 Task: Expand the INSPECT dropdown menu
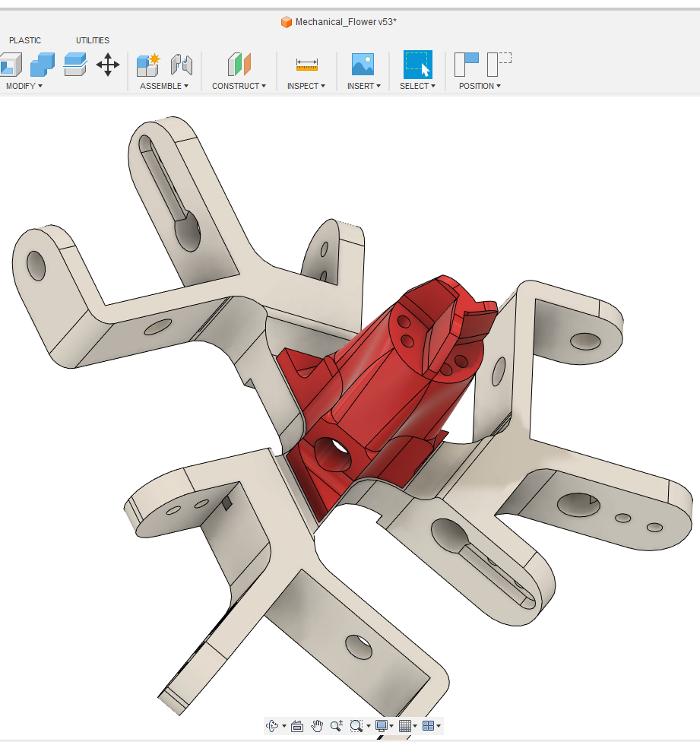[306, 86]
